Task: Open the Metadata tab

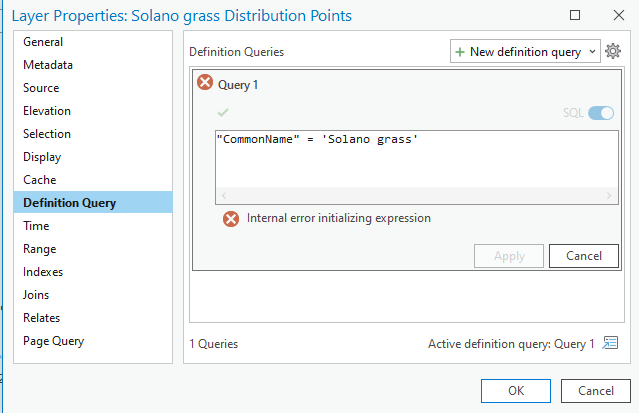Action: tap(48, 65)
